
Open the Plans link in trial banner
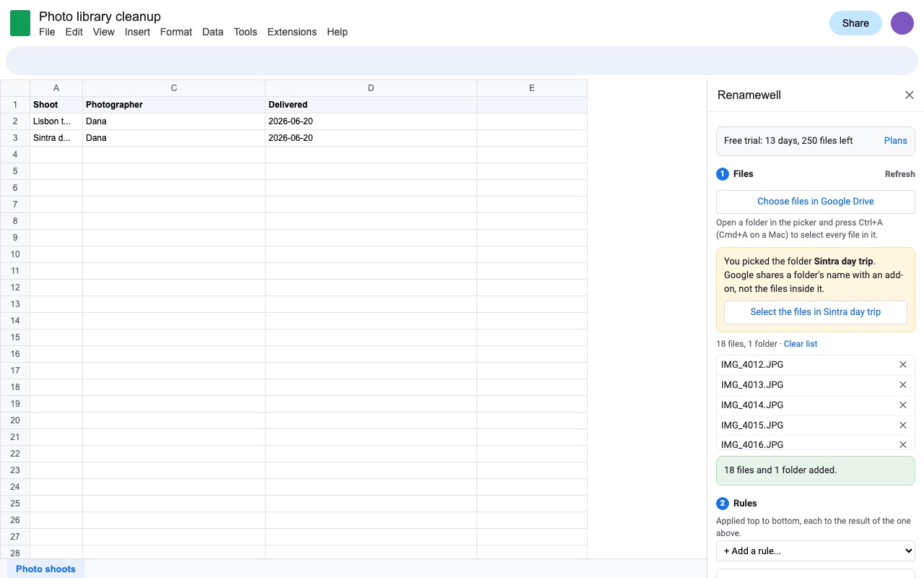[895, 141]
